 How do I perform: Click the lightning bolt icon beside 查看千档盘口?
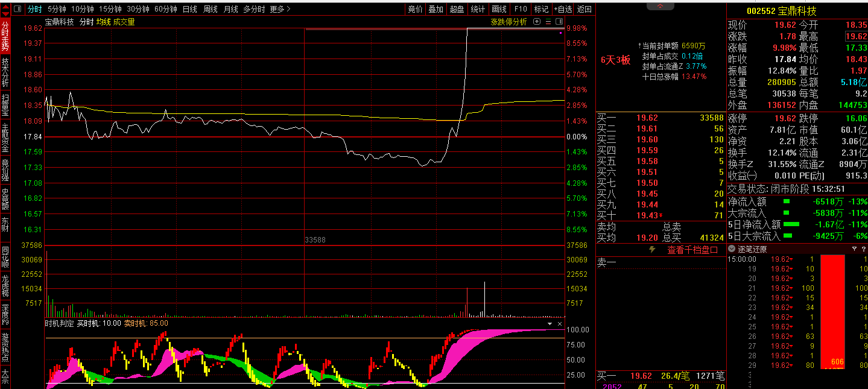(x=651, y=250)
